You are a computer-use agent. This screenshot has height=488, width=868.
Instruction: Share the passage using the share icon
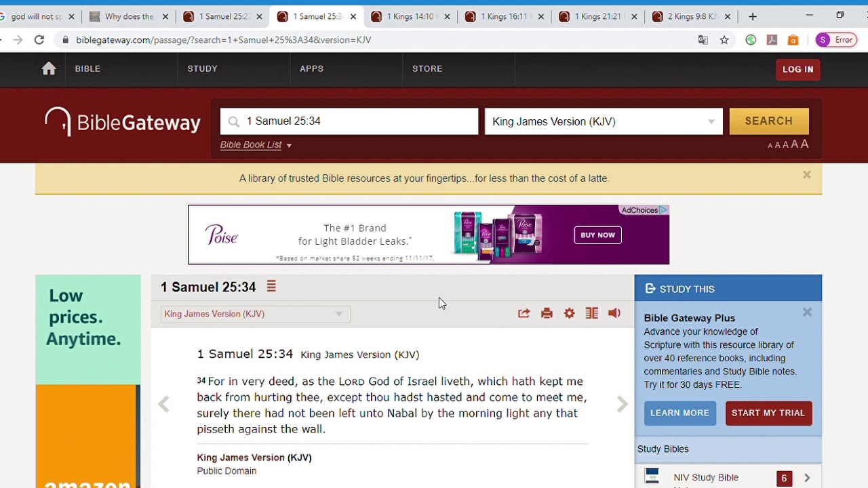524,313
